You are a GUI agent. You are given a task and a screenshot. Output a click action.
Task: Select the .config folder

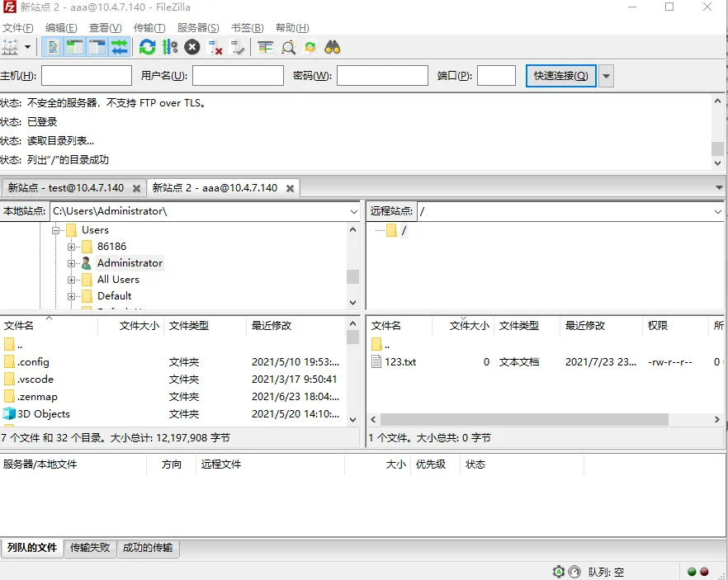[x=33, y=362]
